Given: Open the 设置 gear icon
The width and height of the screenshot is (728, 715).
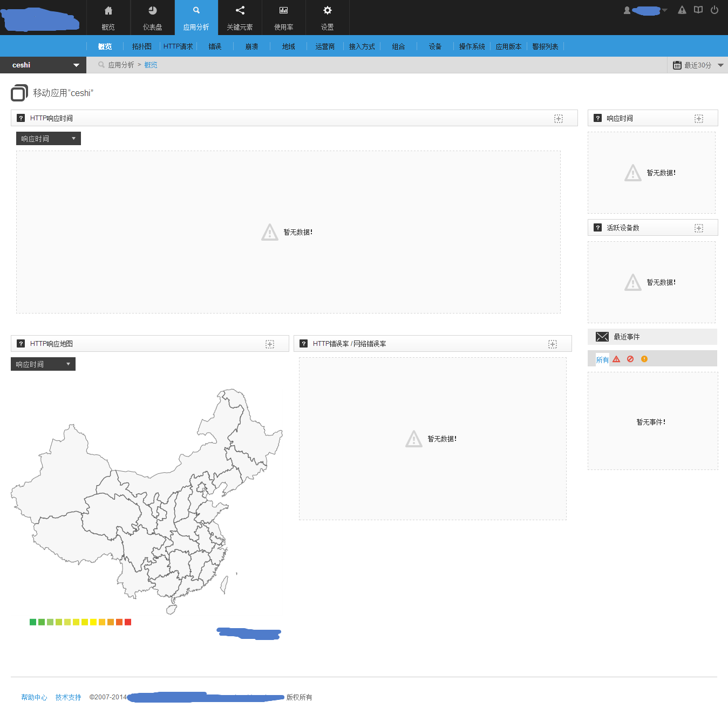Looking at the screenshot, I should click(327, 11).
